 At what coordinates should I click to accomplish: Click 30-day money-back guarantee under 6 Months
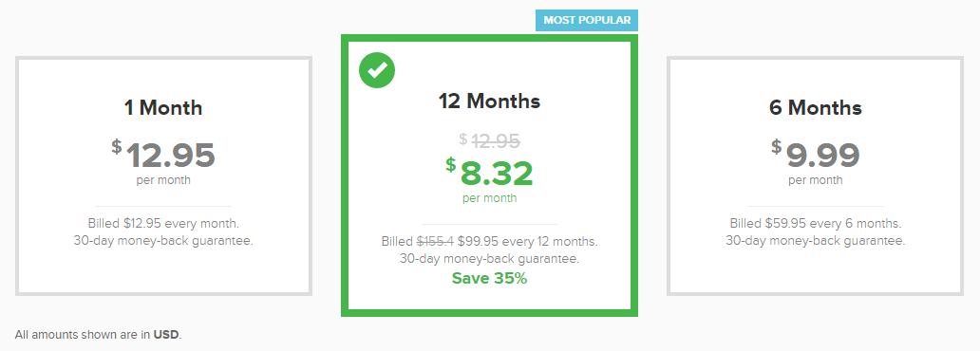815,240
